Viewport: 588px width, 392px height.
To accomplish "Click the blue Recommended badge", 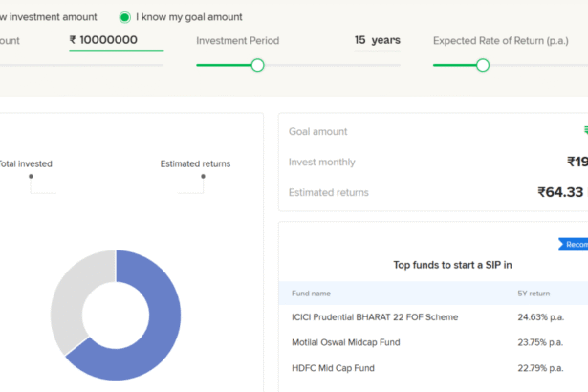I will (573, 244).
